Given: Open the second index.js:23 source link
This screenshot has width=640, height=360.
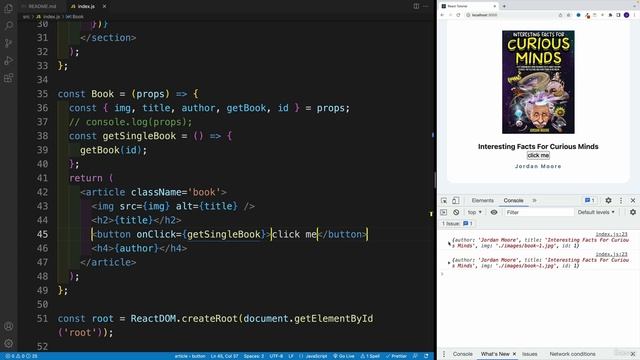Looking at the screenshot, I should [611, 254].
